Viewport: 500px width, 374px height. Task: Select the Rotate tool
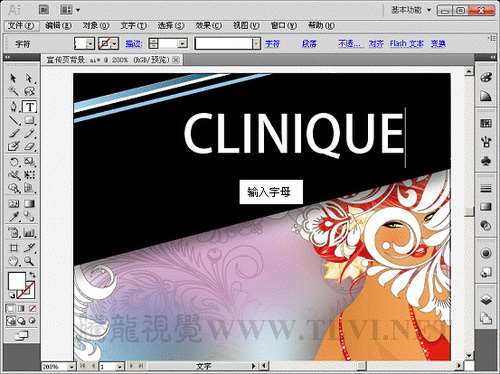pos(13,162)
